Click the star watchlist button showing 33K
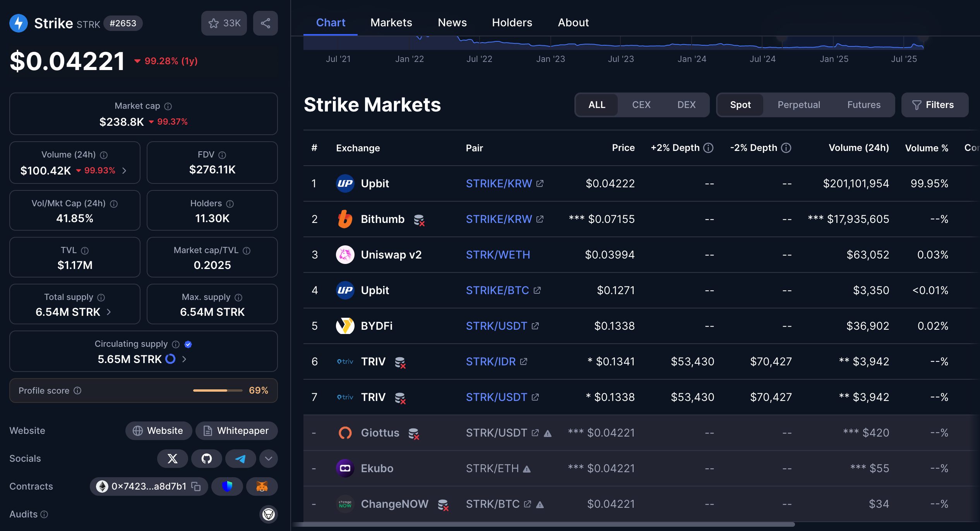This screenshot has height=531, width=980. 224,23
